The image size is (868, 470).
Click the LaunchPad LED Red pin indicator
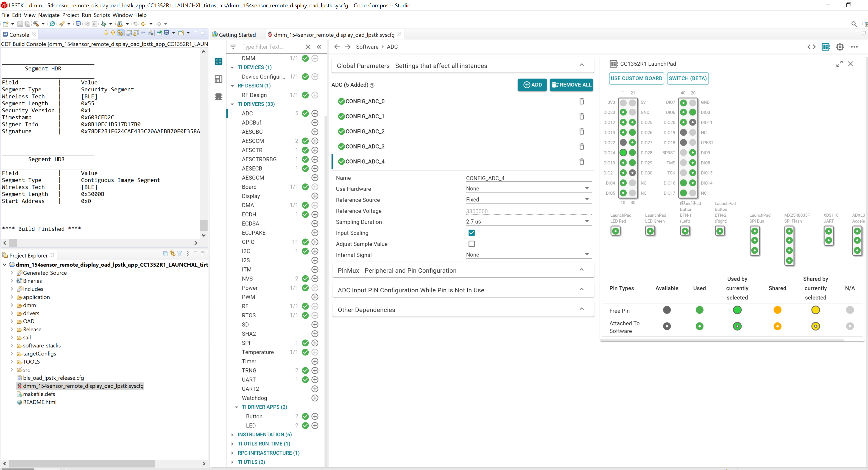615,231
